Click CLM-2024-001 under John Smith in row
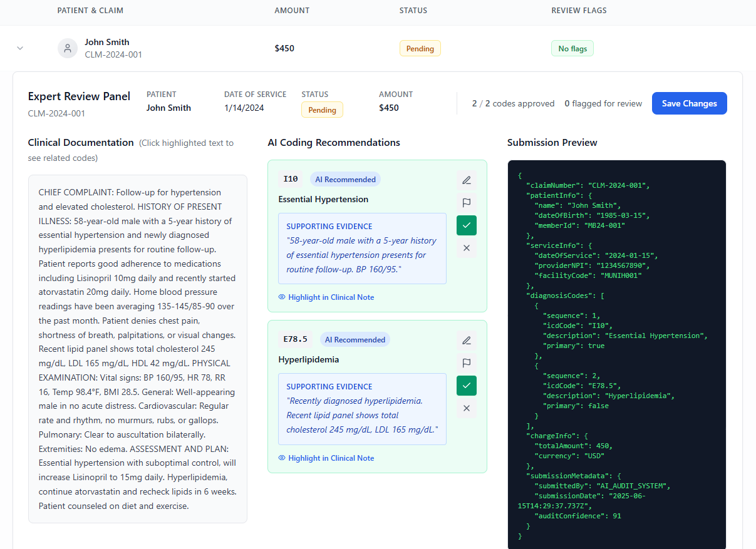The height and width of the screenshot is (549, 756). (x=113, y=54)
